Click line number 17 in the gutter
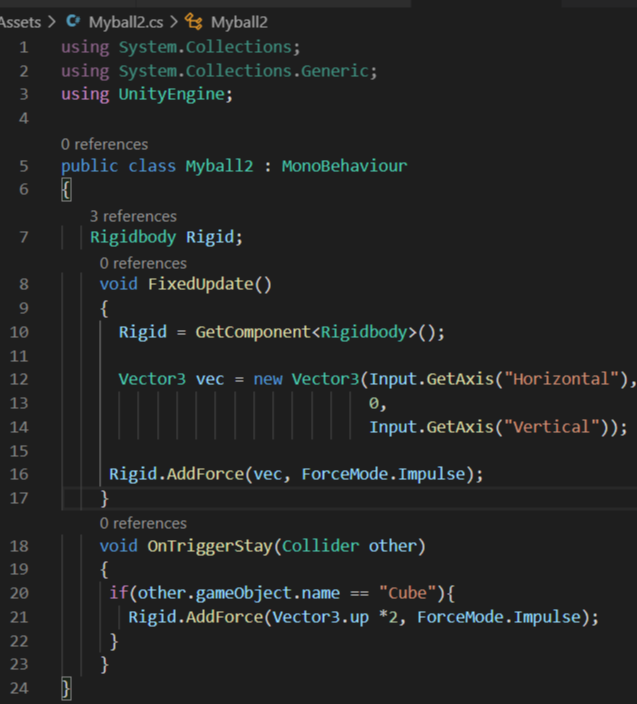 pos(19,498)
